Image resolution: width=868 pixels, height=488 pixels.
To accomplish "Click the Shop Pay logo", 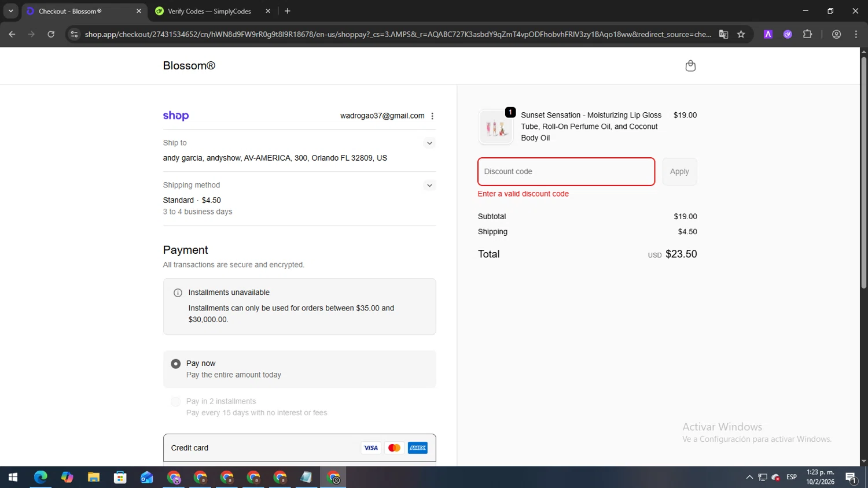I will [176, 116].
